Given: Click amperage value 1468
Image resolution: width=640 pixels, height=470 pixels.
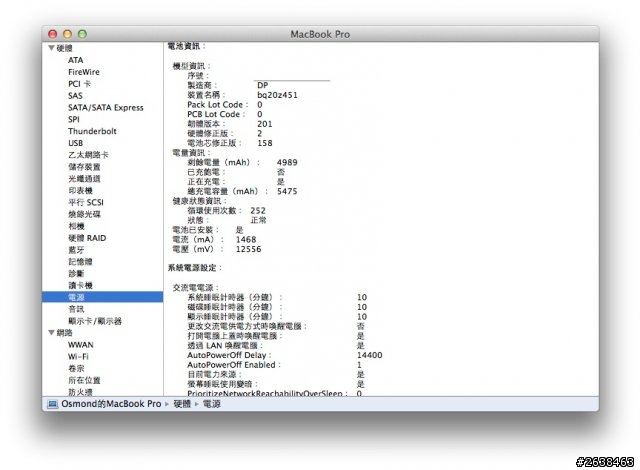Looking at the screenshot, I should point(246,239).
